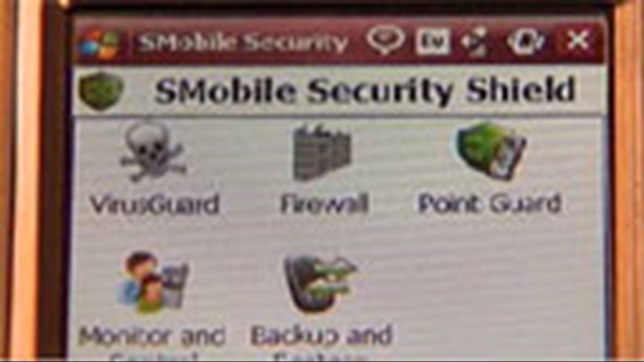Tap the speaker volume icon
The height and width of the screenshot is (362, 644).
point(526,41)
